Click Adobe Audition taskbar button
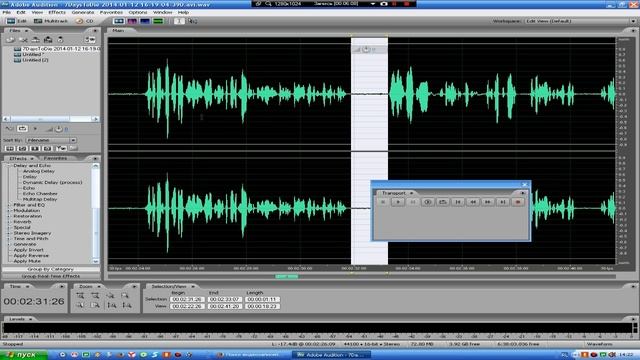The height and width of the screenshot is (360, 640). point(330,355)
